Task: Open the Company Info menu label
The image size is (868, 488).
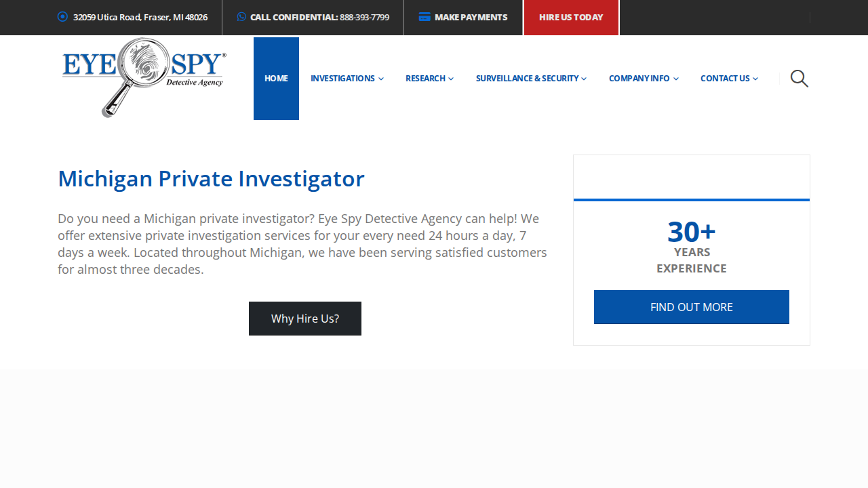Action: coord(639,79)
